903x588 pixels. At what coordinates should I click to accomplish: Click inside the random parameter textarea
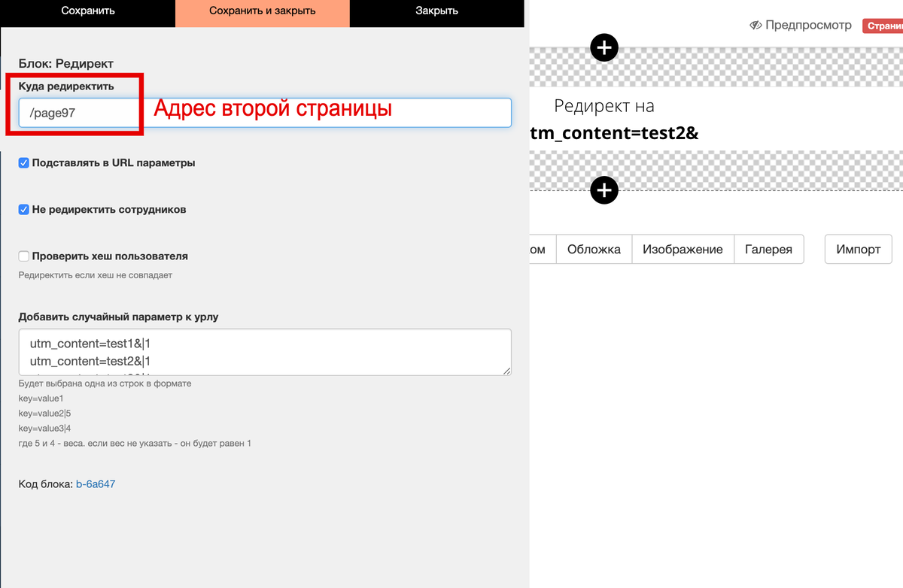coord(265,352)
